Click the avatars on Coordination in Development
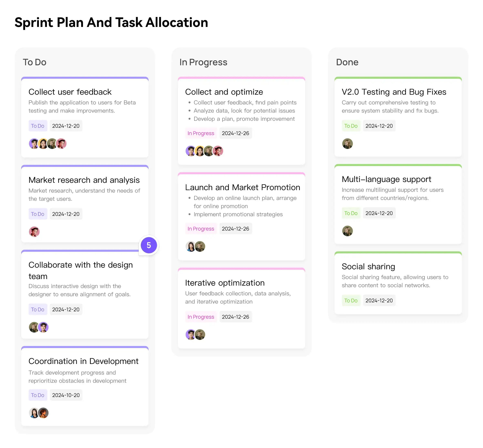Image resolution: width=483 pixels, height=448 pixels. (39, 413)
